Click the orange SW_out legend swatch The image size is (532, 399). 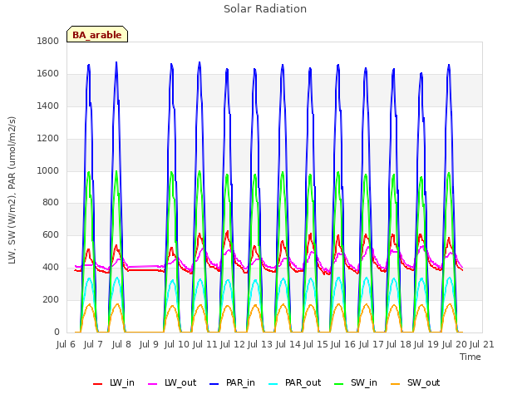[x=396, y=384]
